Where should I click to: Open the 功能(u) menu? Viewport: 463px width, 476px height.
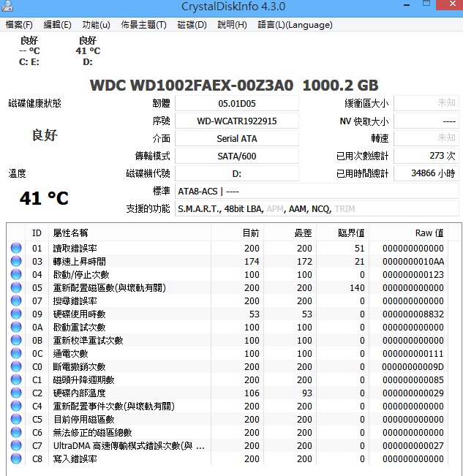click(x=97, y=25)
